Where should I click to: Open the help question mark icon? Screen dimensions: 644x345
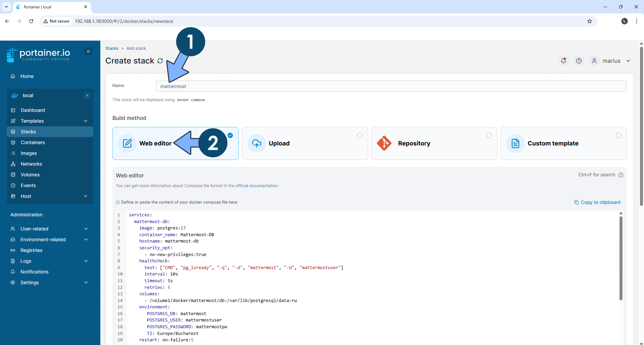click(x=579, y=61)
